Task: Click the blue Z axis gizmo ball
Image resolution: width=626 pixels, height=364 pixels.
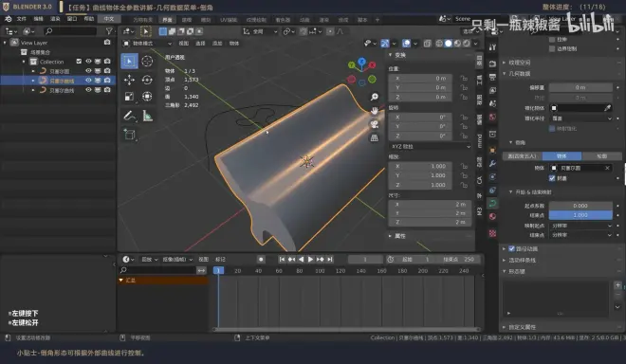Action: point(361,62)
